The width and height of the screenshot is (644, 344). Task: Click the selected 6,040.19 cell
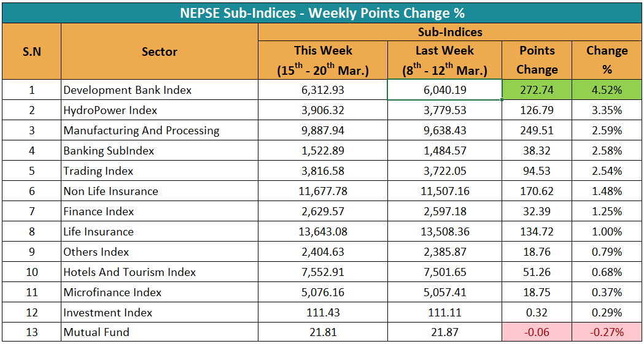coord(444,90)
